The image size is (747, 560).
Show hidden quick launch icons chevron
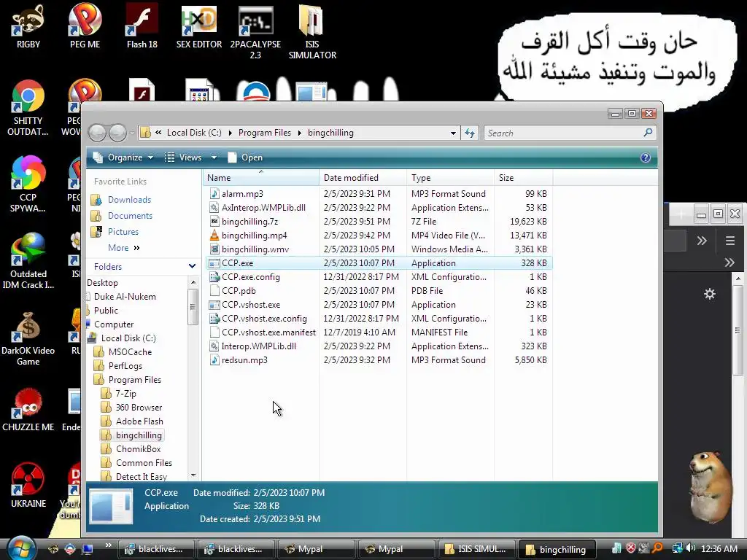(108, 545)
